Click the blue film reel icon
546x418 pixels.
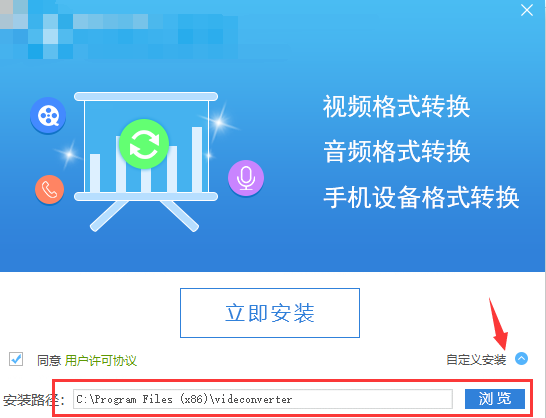pos(48,115)
